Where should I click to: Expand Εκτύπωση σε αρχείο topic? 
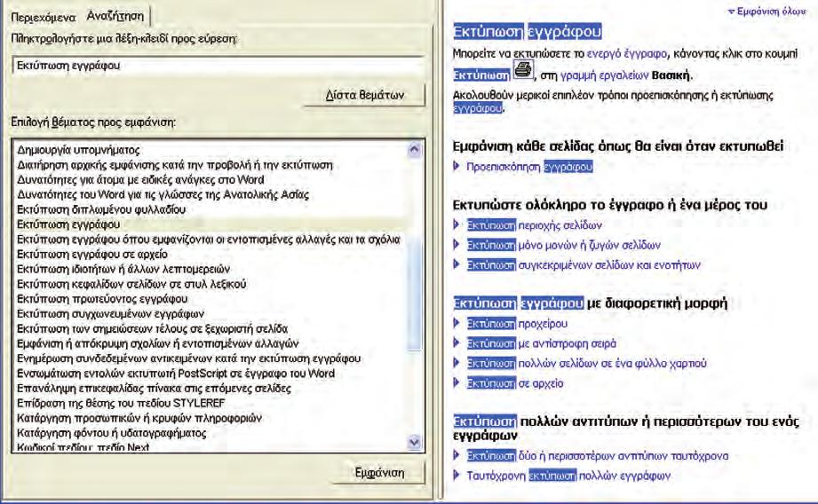509,383
